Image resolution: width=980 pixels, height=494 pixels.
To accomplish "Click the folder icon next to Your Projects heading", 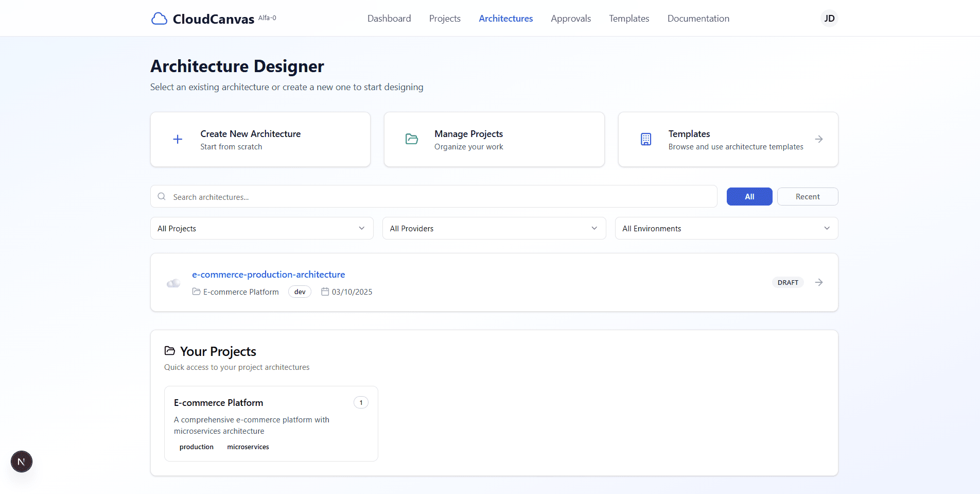I will (x=170, y=351).
